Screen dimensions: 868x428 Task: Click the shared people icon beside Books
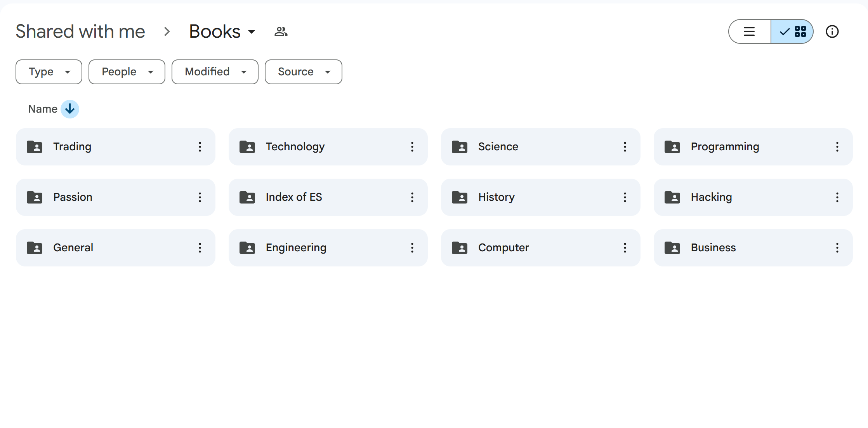(281, 31)
